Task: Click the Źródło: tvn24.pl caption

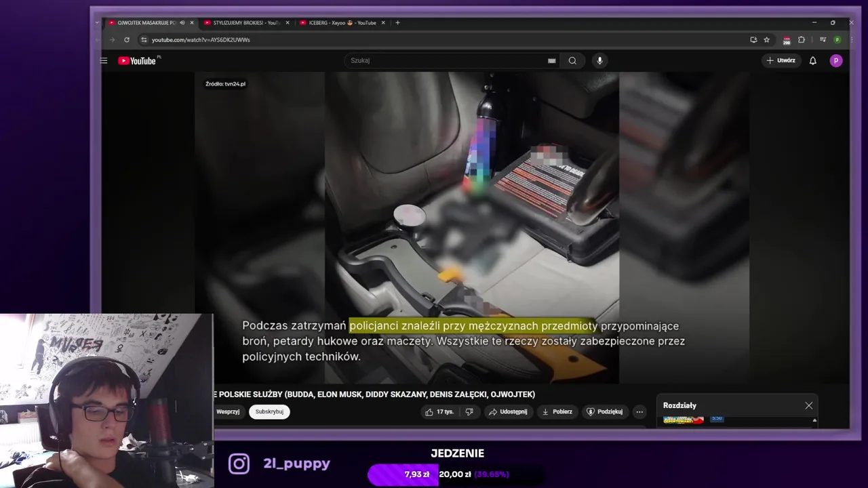Action: [x=225, y=84]
